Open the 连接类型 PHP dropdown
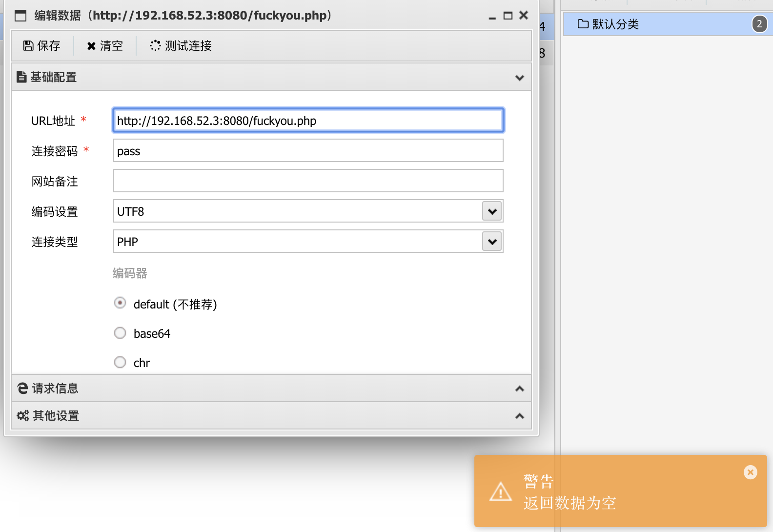The width and height of the screenshot is (773, 532). click(492, 242)
